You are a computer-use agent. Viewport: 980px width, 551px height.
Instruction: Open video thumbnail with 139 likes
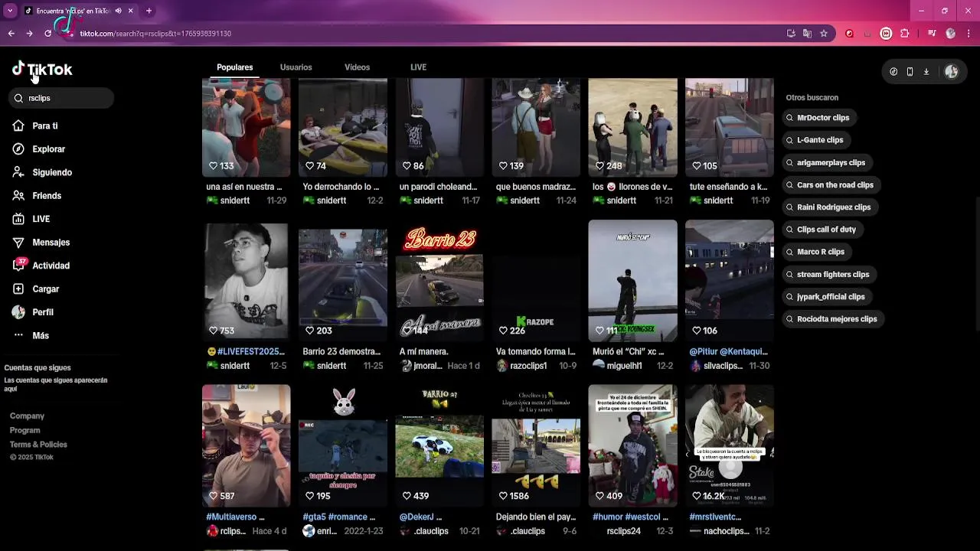(536, 127)
